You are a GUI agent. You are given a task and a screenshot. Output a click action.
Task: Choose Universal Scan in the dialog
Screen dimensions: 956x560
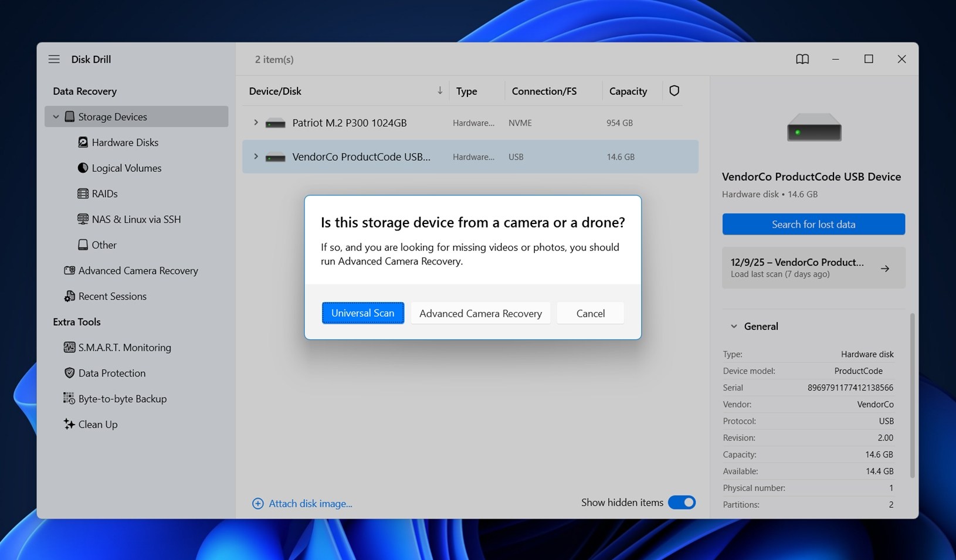362,313
